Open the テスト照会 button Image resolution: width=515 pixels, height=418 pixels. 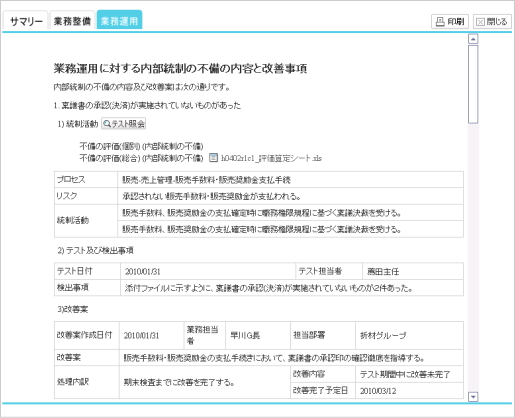tap(124, 124)
